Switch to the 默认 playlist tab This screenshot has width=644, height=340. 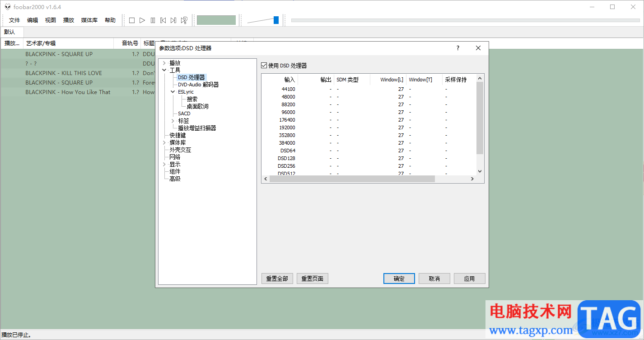tap(10, 32)
